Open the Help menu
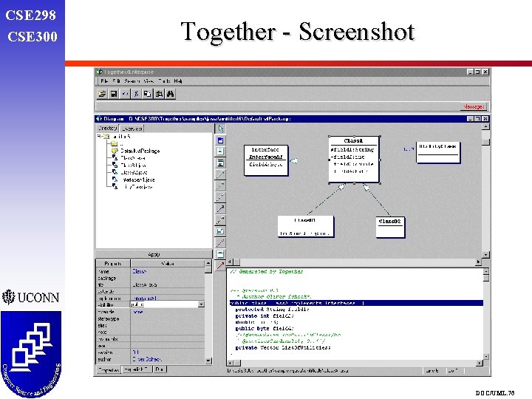 (178, 81)
